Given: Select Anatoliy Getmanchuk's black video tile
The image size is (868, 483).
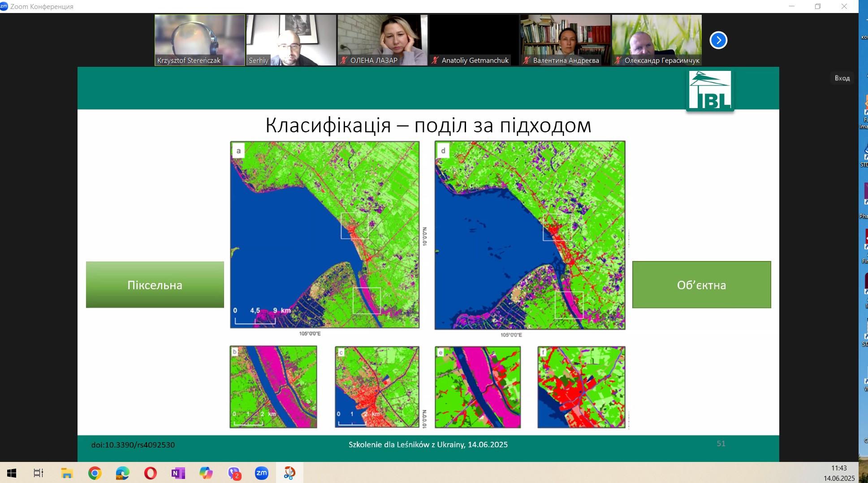Looking at the screenshot, I should (474, 40).
